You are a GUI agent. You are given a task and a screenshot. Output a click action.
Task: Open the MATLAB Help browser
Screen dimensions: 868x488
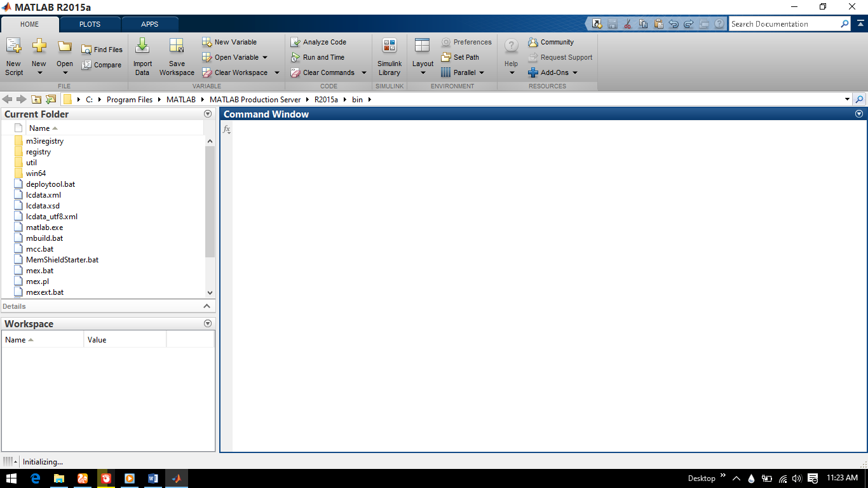pyautogui.click(x=510, y=56)
